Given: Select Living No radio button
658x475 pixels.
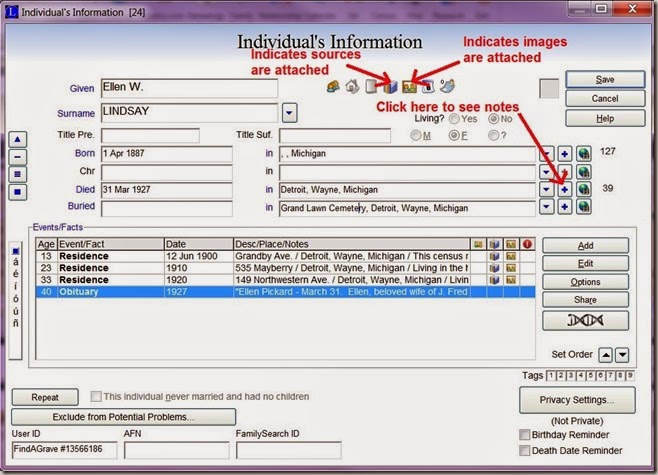Looking at the screenshot, I should (494, 119).
